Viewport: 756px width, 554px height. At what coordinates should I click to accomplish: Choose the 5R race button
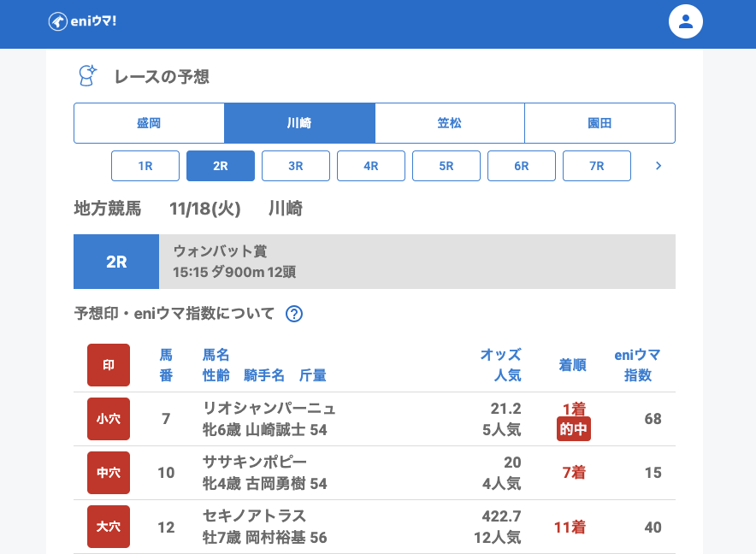(446, 166)
